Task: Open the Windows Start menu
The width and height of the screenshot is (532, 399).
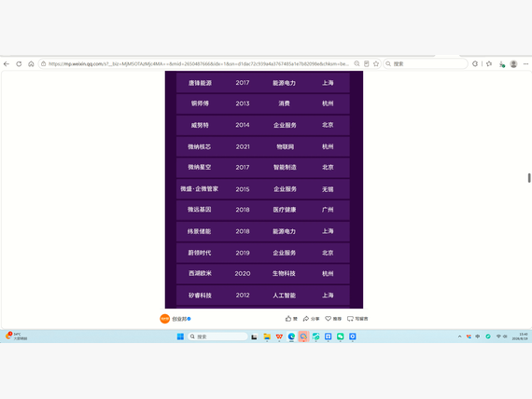Action: coord(180,337)
